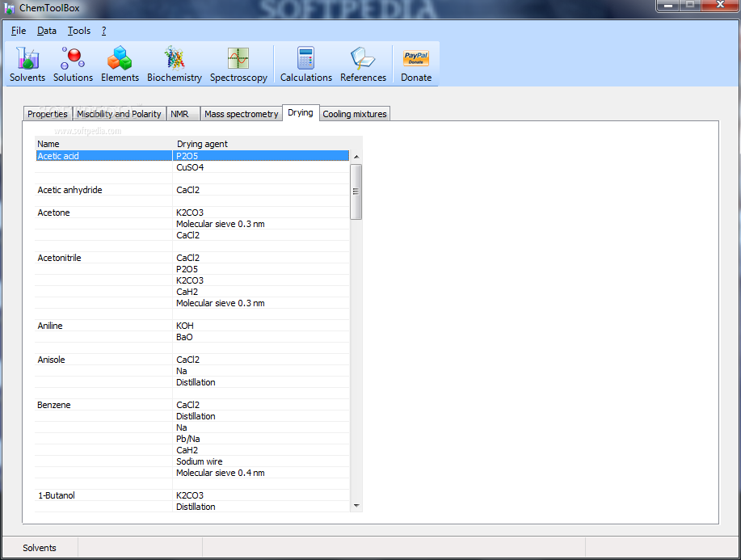Viewport: 741px width, 560px height.
Task: Select the Benzene row name
Action: (x=54, y=405)
